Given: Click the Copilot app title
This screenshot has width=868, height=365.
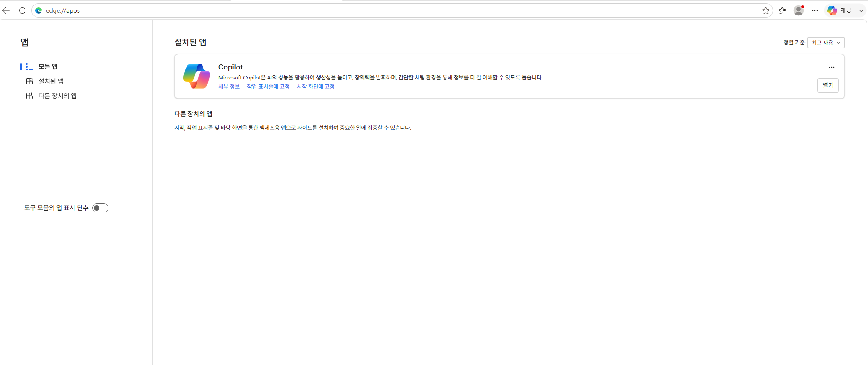Looking at the screenshot, I should [231, 67].
